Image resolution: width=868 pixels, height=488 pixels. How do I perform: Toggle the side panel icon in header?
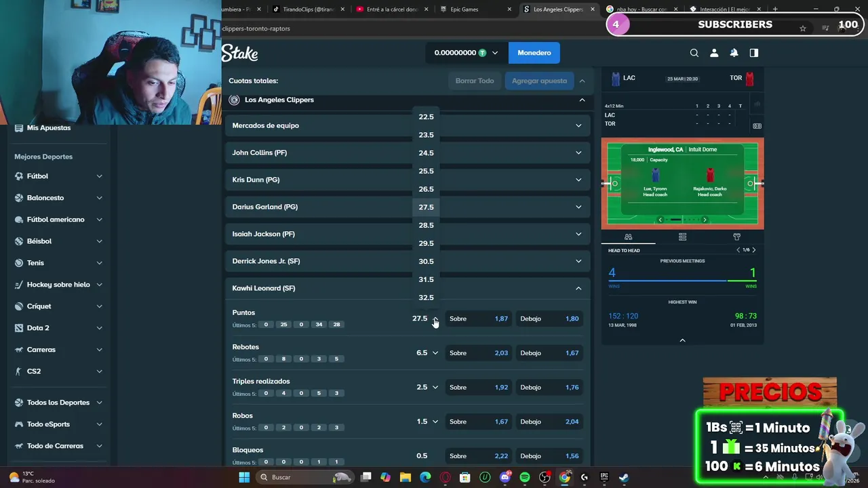754,53
